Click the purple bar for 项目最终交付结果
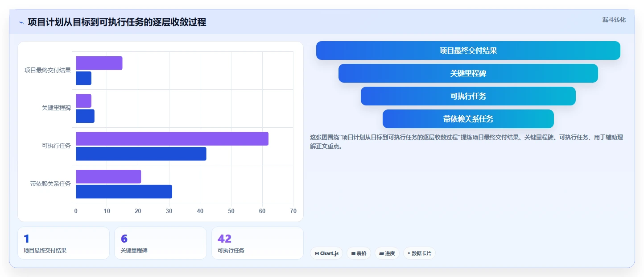 (x=99, y=63)
